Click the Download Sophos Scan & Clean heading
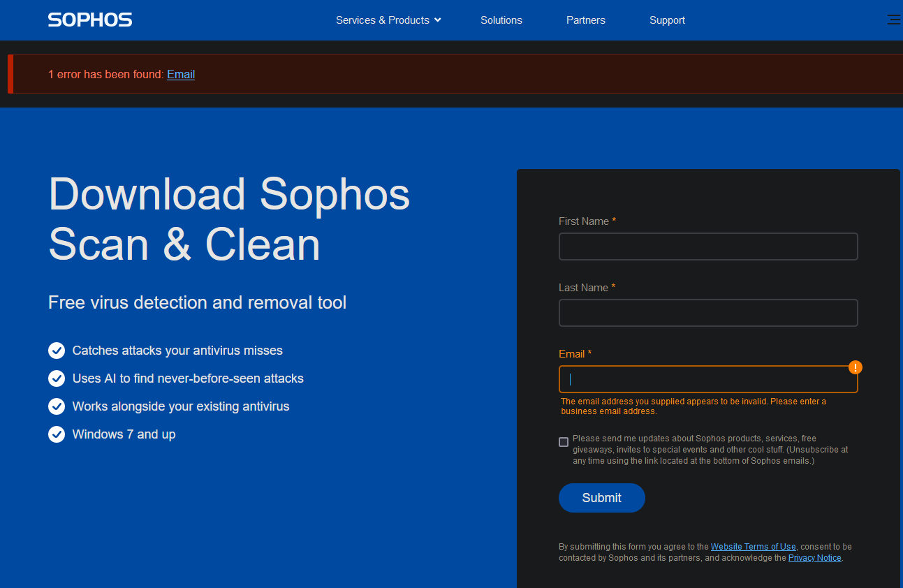The height and width of the screenshot is (588, 903). coord(229,219)
